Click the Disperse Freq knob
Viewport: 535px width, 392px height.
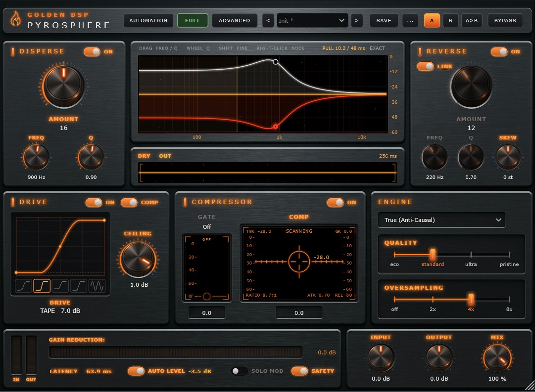pos(36,157)
